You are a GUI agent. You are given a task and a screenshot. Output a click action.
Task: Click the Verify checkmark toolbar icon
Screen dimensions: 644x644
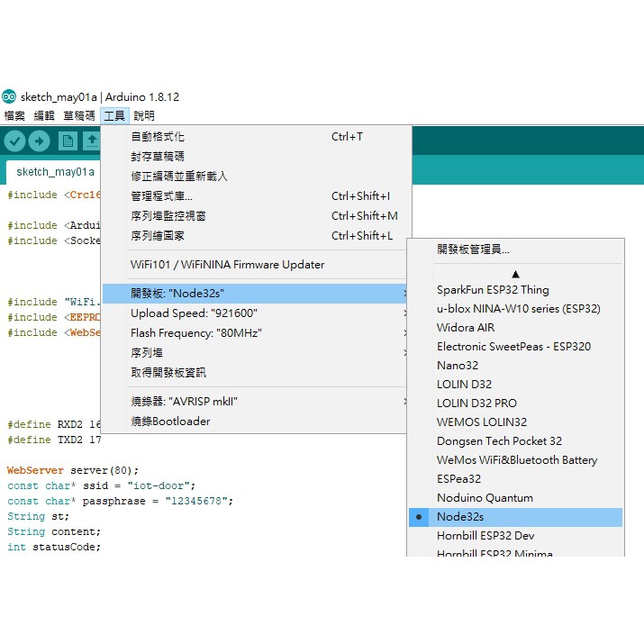click(x=14, y=141)
